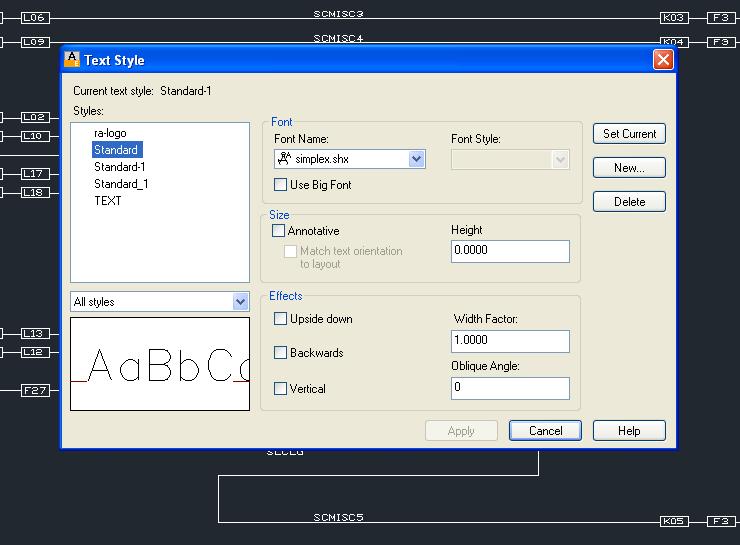Select the Standard-1 style
The height and width of the screenshot is (545, 740).
click(119, 167)
